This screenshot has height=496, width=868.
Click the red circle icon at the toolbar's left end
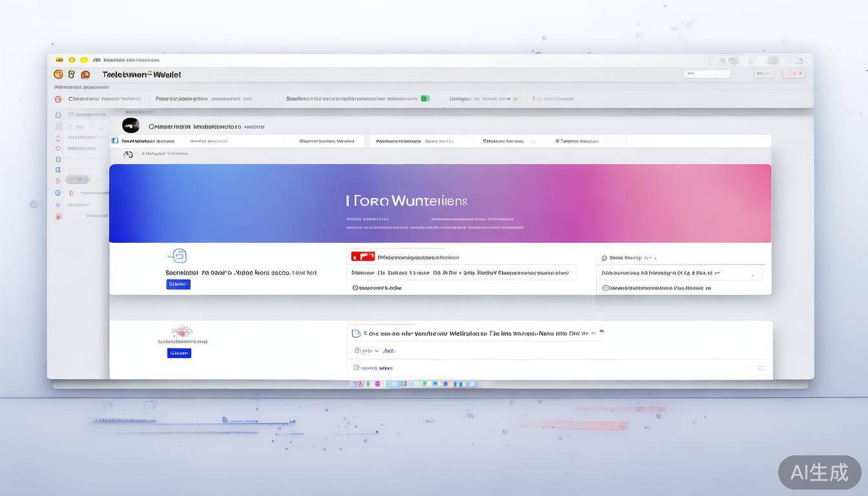[x=58, y=99]
